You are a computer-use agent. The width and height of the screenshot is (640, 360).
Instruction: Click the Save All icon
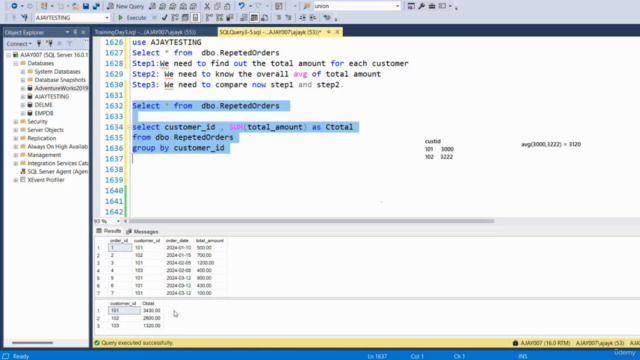point(96,6)
